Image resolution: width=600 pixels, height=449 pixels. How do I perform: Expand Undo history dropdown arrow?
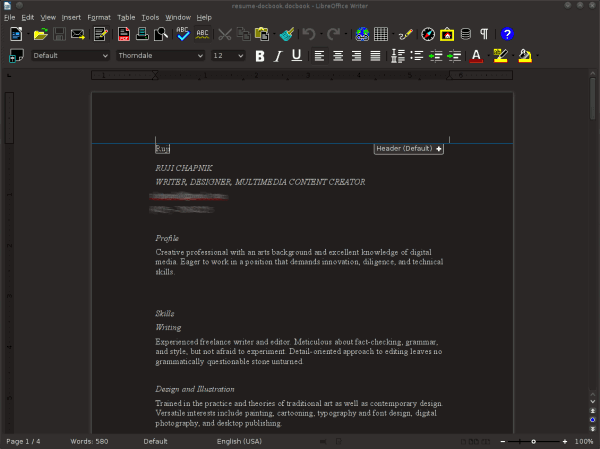click(321, 34)
